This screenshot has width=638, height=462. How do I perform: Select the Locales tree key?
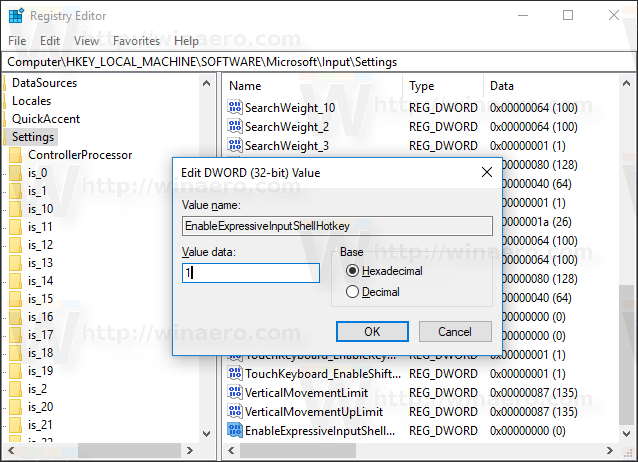coord(31,101)
